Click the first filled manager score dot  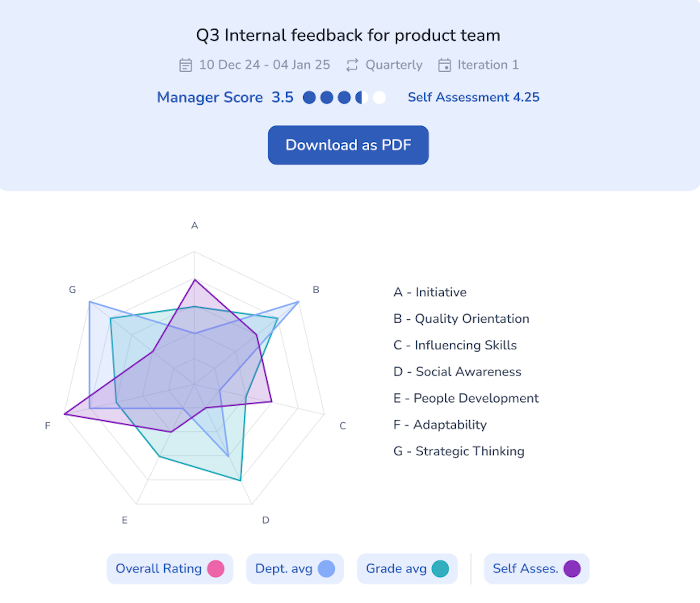point(309,97)
